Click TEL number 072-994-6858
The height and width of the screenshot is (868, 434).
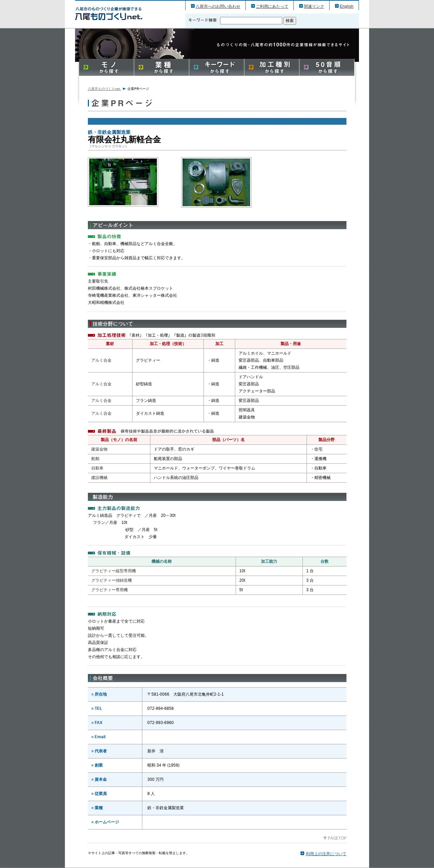click(161, 708)
